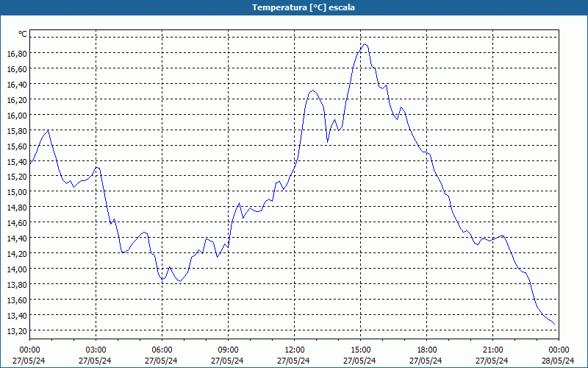Image resolution: width=588 pixels, height=368 pixels.
Task: Click the curve's lowest point at chart end
Action: [x=554, y=325]
